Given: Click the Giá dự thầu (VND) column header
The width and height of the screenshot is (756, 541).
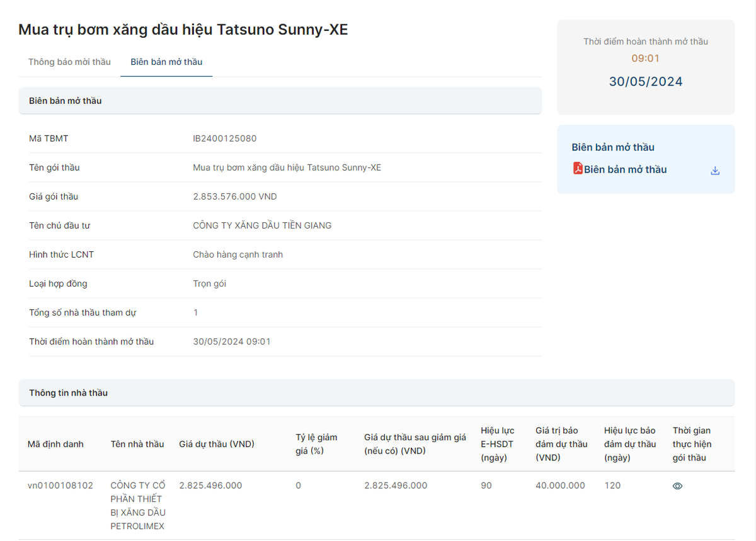Looking at the screenshot, I should pyautogui.click(x=217, y=444).
